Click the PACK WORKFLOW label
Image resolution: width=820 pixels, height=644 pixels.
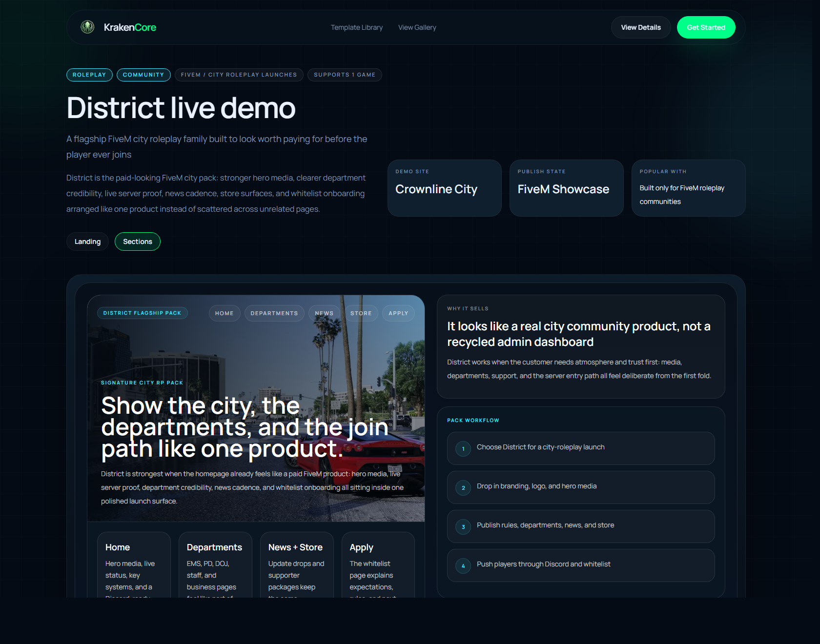[x=473, y=421]
